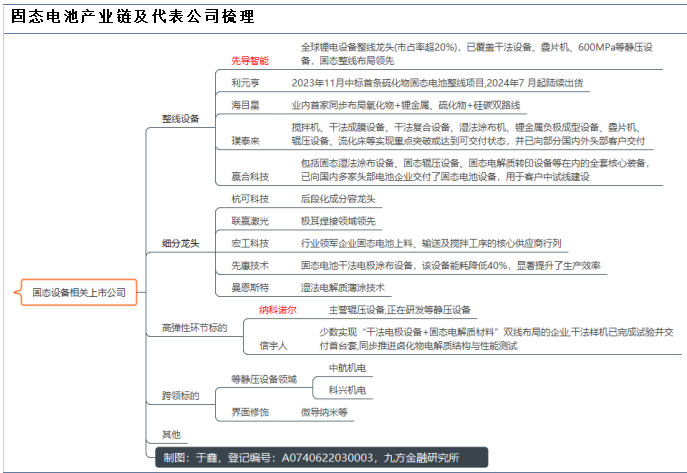Click the 赢合科技 node
687x473 pixels.
pos(250,176)
